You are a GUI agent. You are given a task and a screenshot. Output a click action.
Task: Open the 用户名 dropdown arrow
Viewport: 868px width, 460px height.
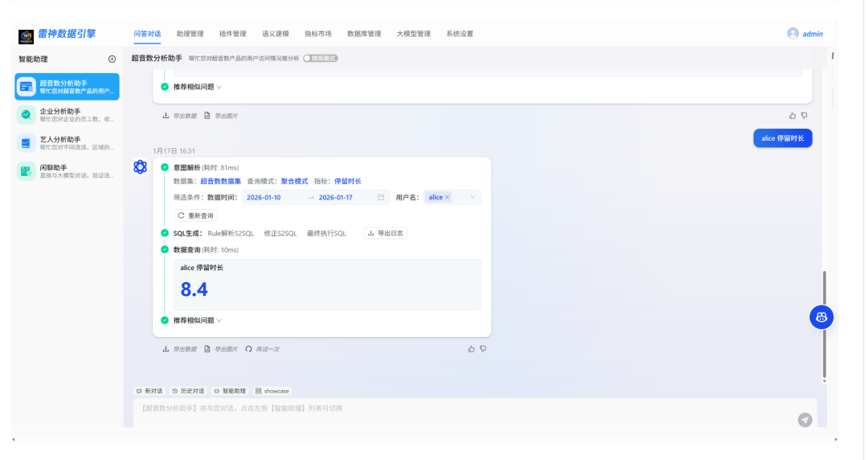coord(473,197)
